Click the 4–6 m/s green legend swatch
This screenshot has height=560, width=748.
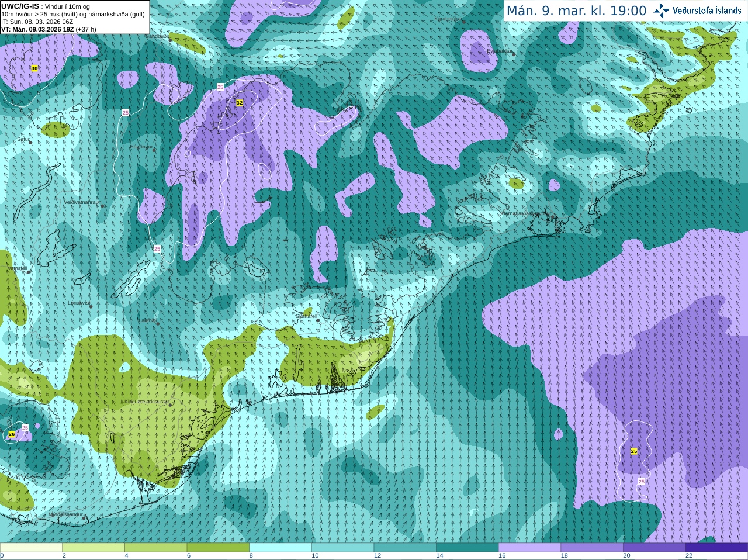click(x=155, y=547)
